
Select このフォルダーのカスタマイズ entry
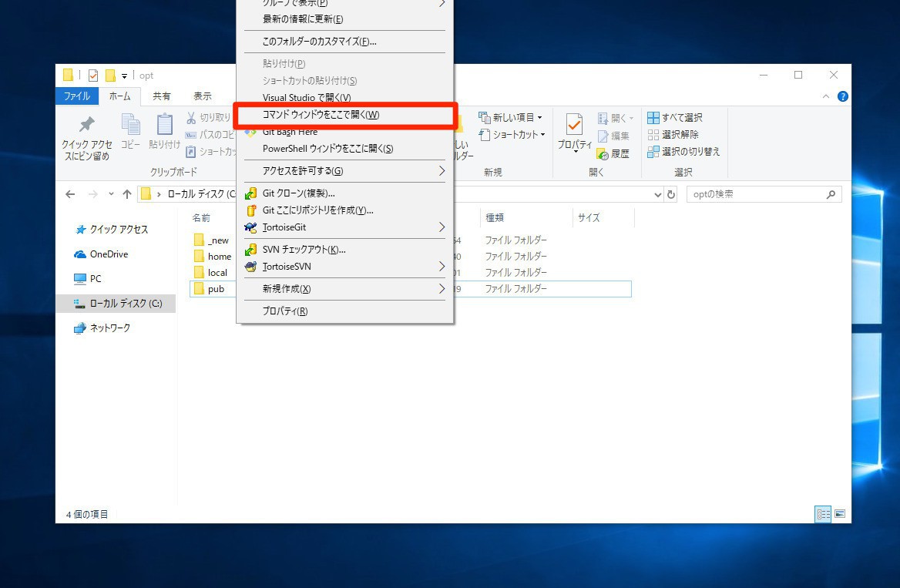(x=344, y=42)
